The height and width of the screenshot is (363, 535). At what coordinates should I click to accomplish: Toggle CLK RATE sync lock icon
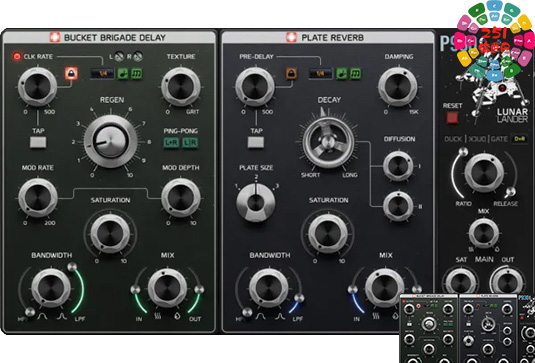coord(71,73)
